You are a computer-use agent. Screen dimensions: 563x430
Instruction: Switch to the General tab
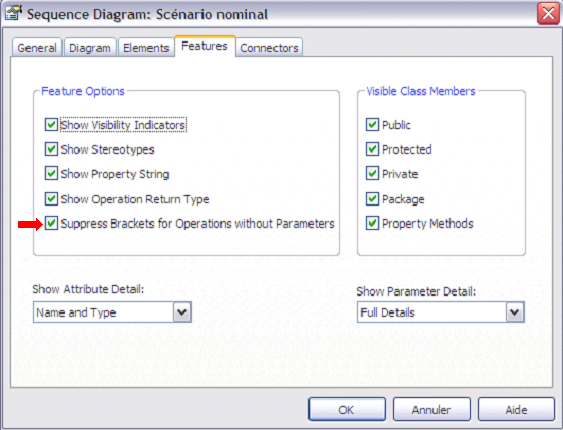point(37,47)
